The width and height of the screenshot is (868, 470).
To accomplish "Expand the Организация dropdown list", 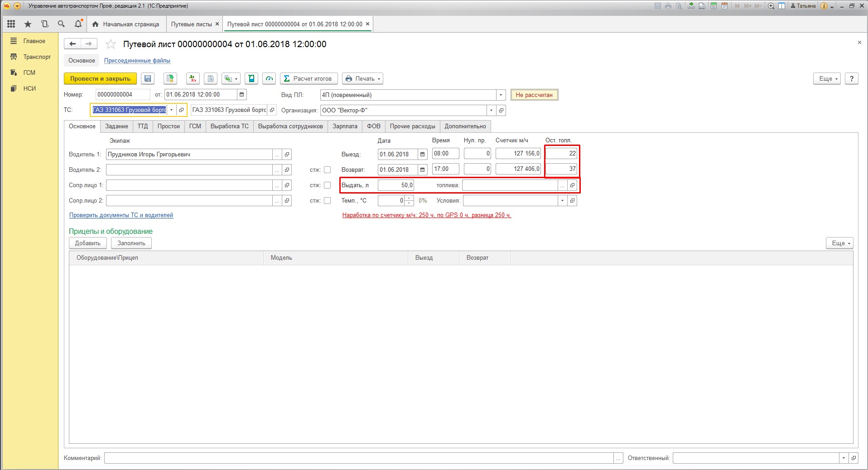I will tap(491, 111).
